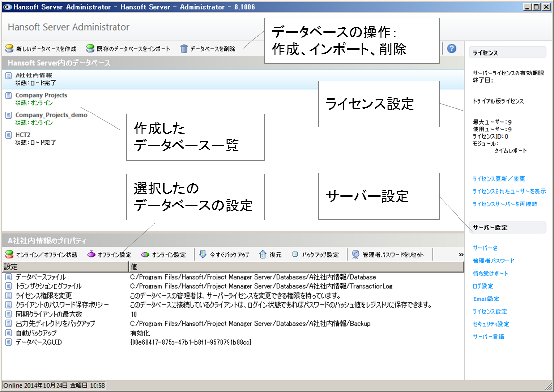Click the Company_Projects_demo database icon
The width and height of the screenshot is (554, 392).
9,115
